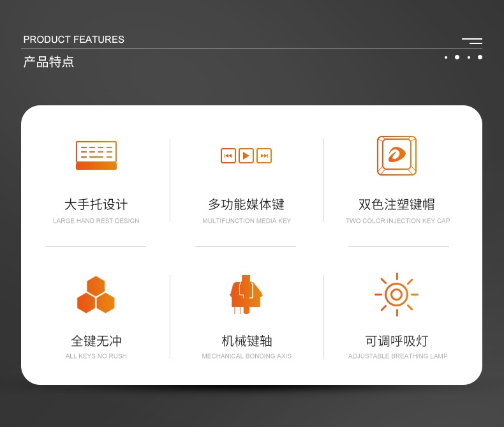The width and height of the screenshot is (504, 427).
Task: Select the 'ADJUSTABLE BREATHING LAMP' caption
Action: coord(398,356)
